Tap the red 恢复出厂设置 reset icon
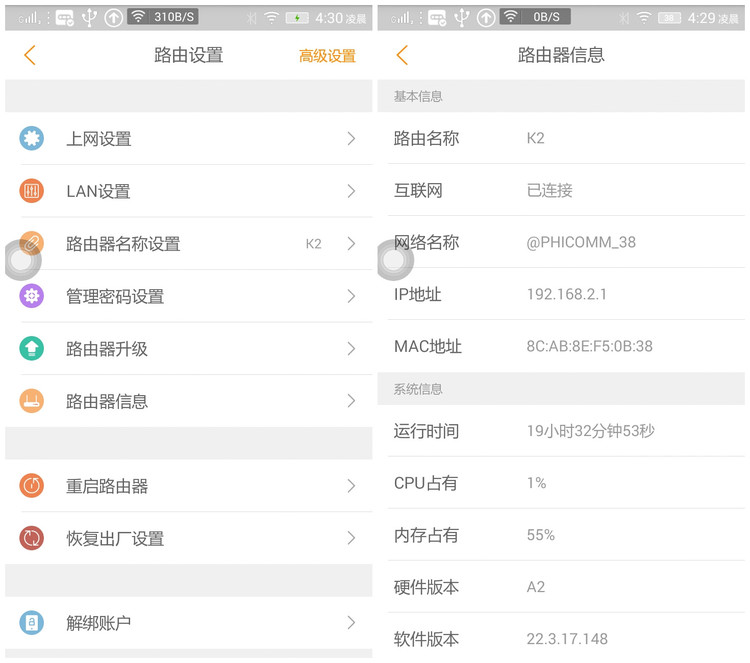 [32, 538]
